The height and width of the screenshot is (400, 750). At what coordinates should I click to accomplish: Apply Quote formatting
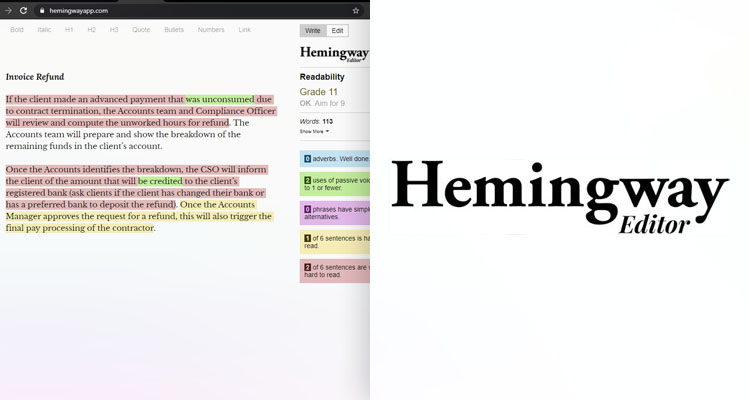[141, 30]
